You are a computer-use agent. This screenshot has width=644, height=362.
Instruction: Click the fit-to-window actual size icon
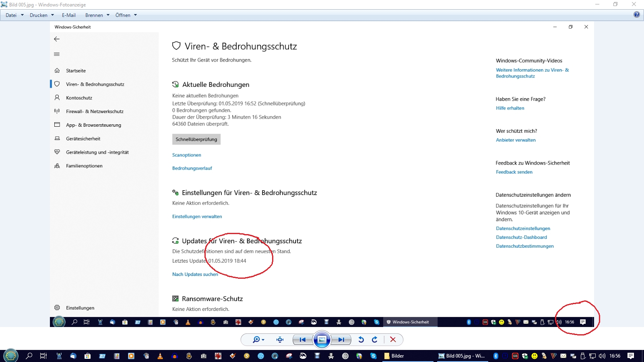(x=280, y=340)
